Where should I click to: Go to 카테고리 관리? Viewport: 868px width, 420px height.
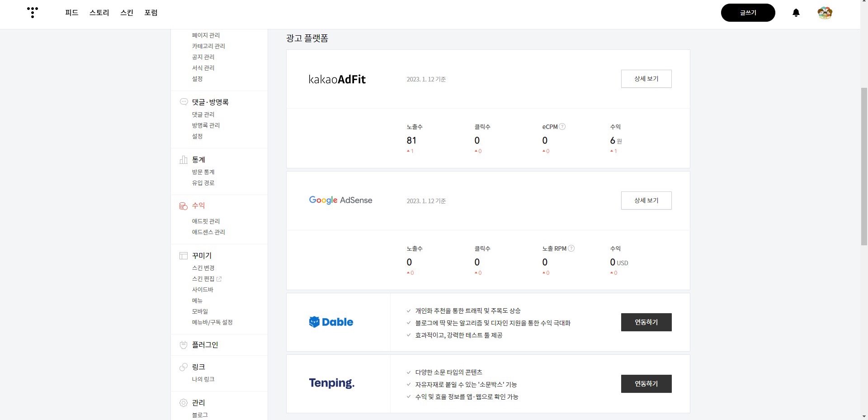[x=208, y=46]
